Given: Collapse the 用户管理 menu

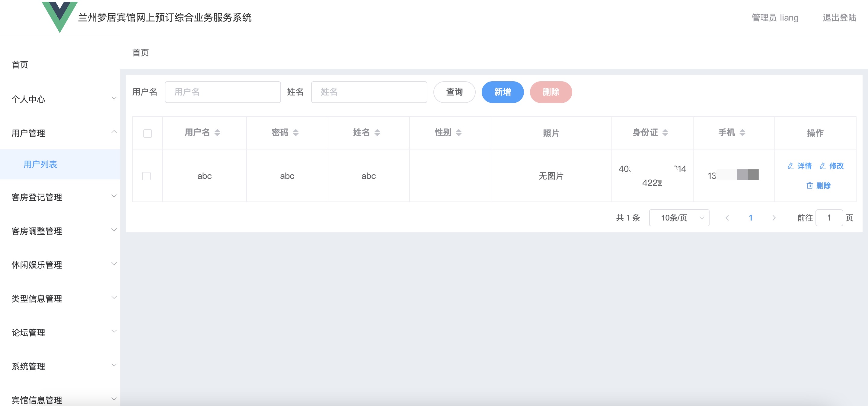Looking at the screenshot, I should point(60,133).
